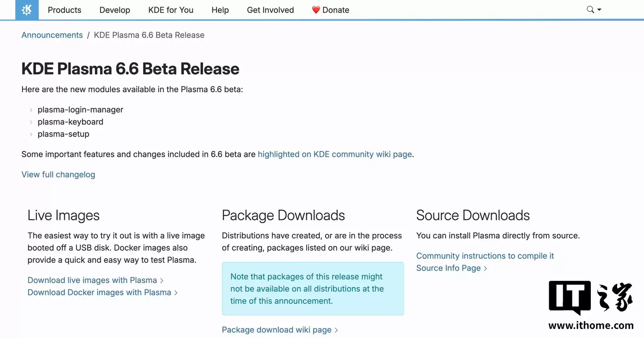Viewport: 644px width, 338px height.
Task: Expand the plasma-keyboard list entry
Action: coord(31,122)
